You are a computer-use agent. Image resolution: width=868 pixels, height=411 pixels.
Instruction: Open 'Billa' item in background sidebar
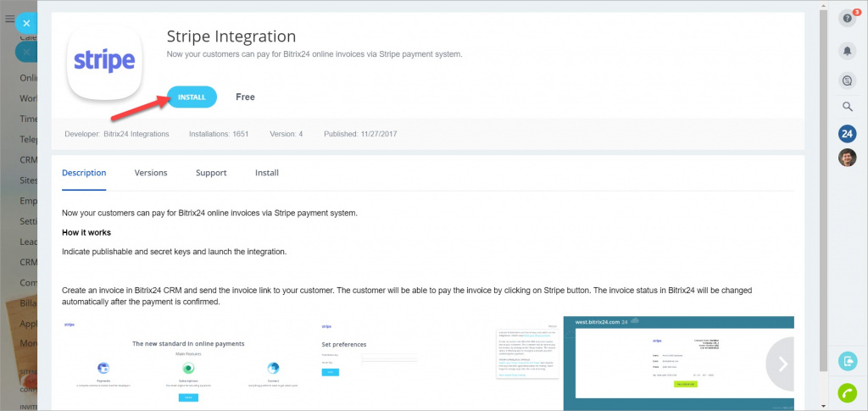pyautogui.click(x=28, y=303)
